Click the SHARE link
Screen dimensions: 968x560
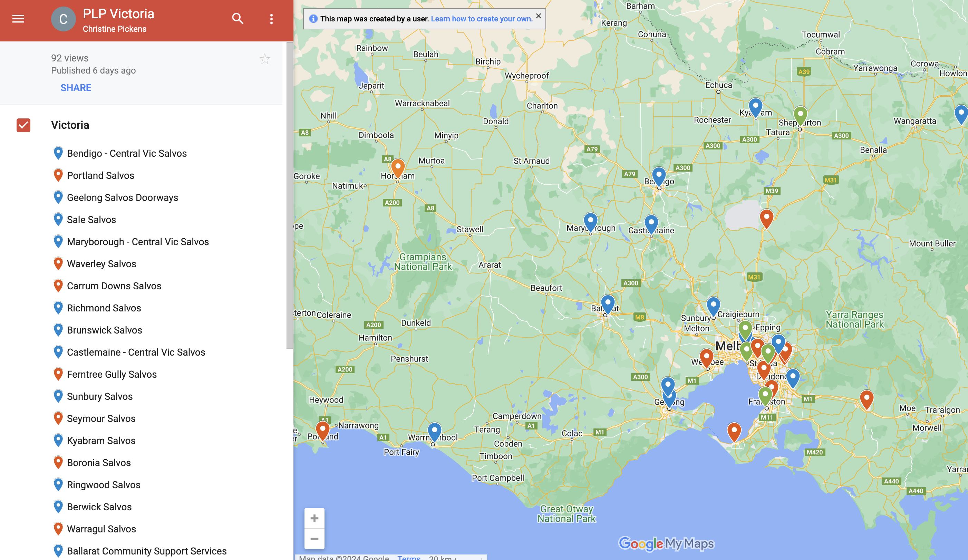[76, 88]
